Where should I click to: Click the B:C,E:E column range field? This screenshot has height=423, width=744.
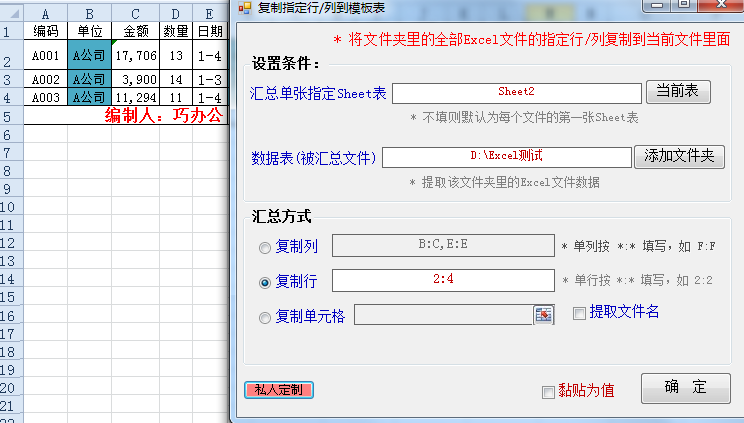443,245
